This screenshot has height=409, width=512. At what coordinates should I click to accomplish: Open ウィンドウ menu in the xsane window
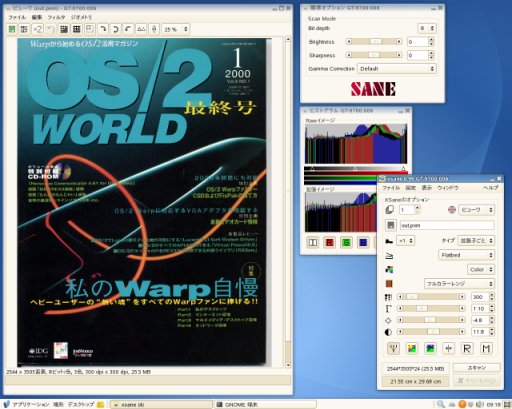coord(448,188)
